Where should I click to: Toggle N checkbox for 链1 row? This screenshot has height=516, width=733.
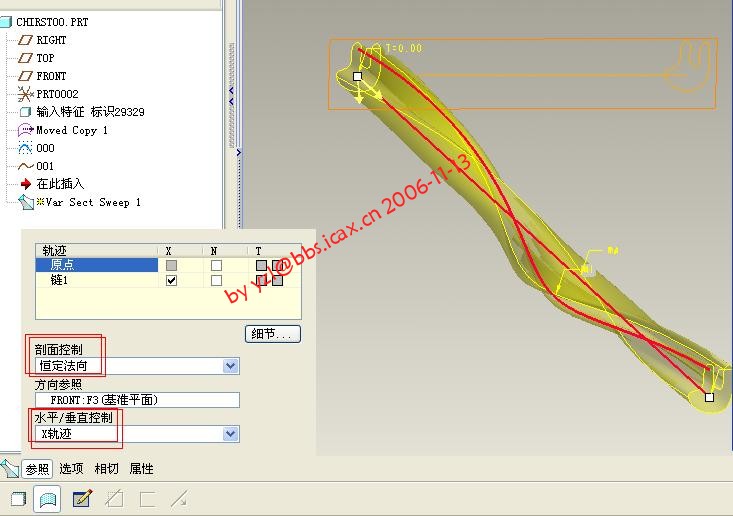pyautogui.click(x=216, y=280)
